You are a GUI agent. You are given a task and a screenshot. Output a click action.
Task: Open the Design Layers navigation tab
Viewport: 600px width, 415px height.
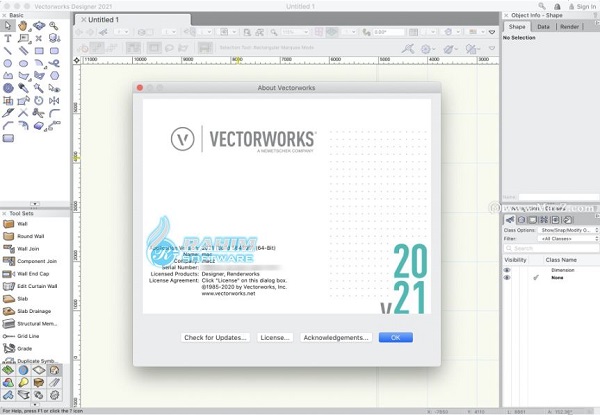[521, 220]
